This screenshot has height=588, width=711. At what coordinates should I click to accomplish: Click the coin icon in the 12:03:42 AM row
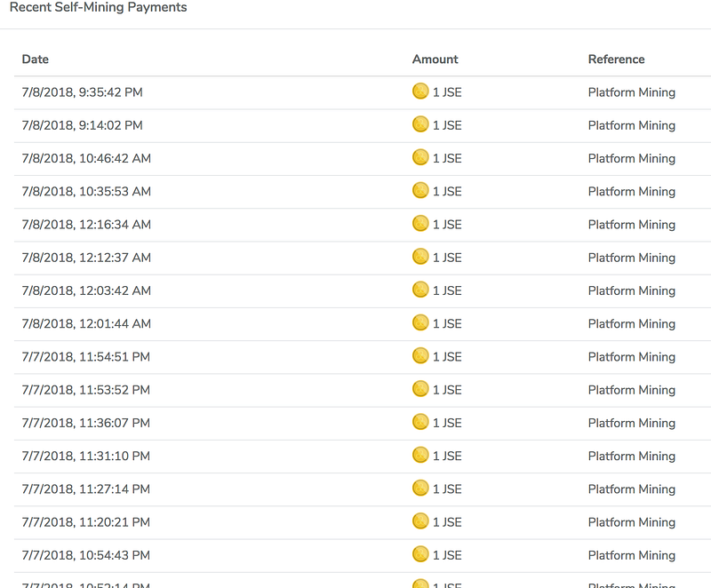click(420, 290)
